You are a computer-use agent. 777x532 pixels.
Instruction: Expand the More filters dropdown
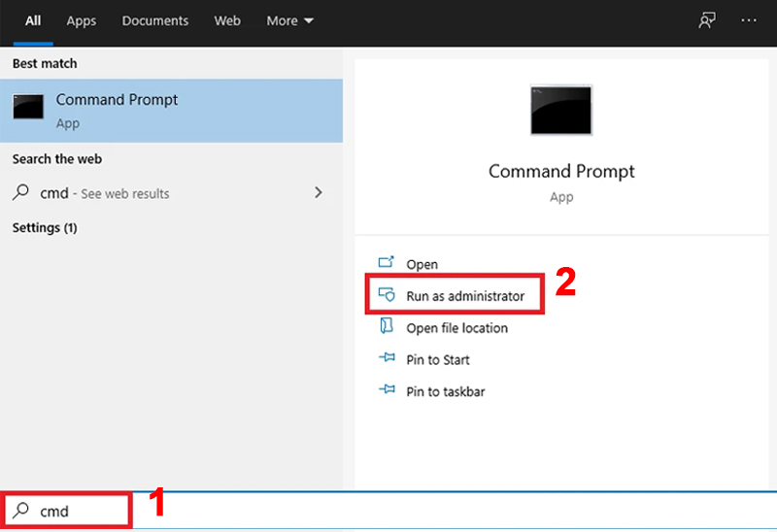[289, 20]
